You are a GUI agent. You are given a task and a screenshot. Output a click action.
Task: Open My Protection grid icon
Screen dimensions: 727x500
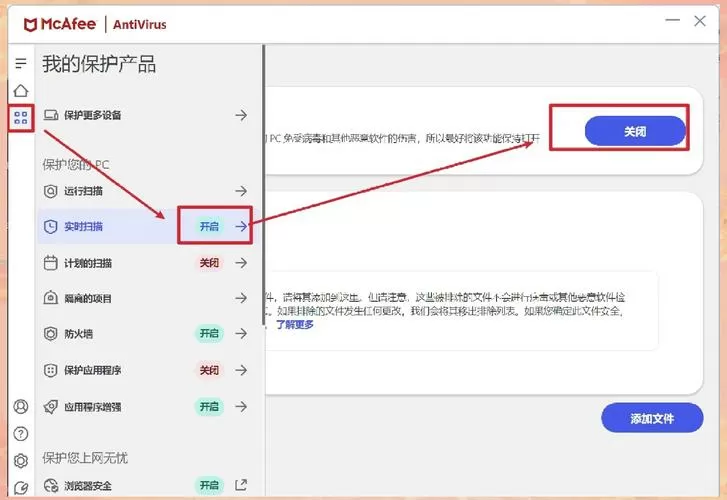click(x=21, y=118)
